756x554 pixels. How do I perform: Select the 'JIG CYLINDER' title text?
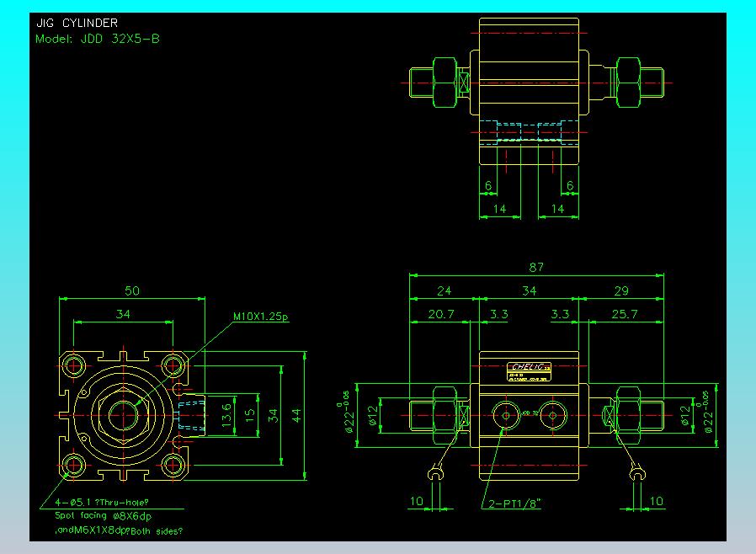click(x=77, y=23)
